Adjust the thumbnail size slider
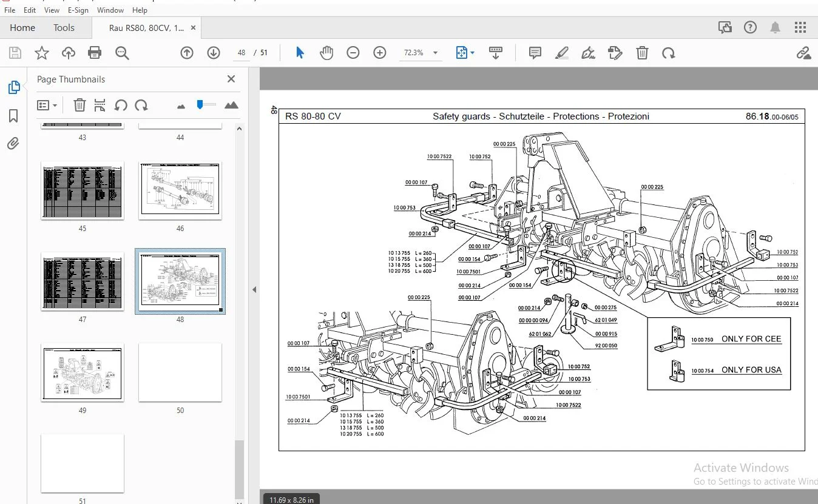The image size is (818, 504). 206,105
